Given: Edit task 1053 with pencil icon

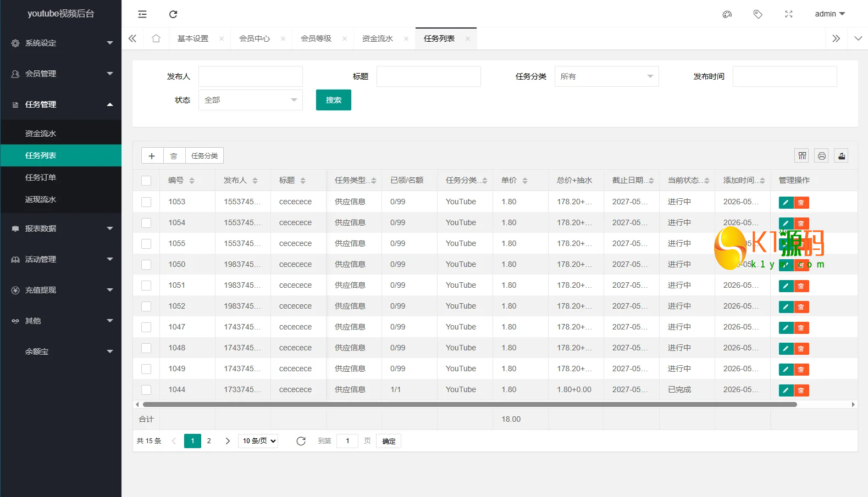Looking at the screenshot, I should (x=786, y=203).
